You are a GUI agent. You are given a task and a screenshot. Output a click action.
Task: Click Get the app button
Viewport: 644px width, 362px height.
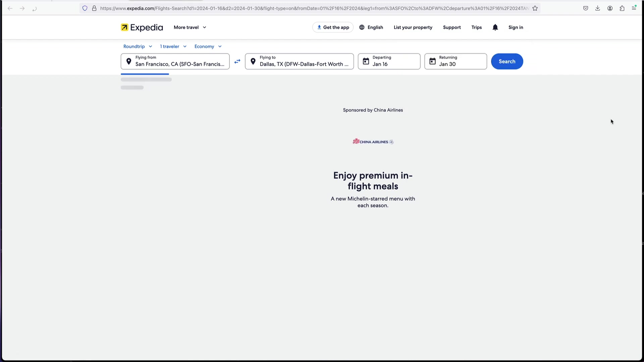pos(333,27)
